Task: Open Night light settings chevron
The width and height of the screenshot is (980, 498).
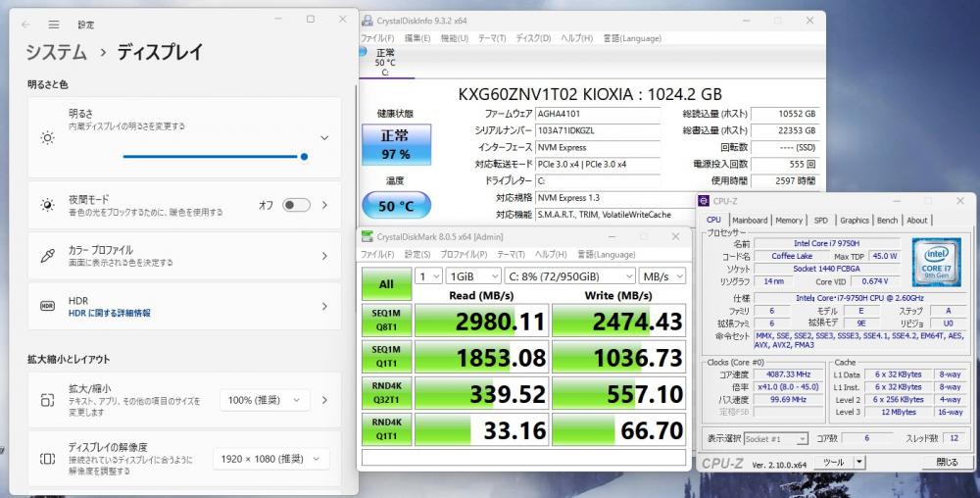Action: tap(324, 205)
